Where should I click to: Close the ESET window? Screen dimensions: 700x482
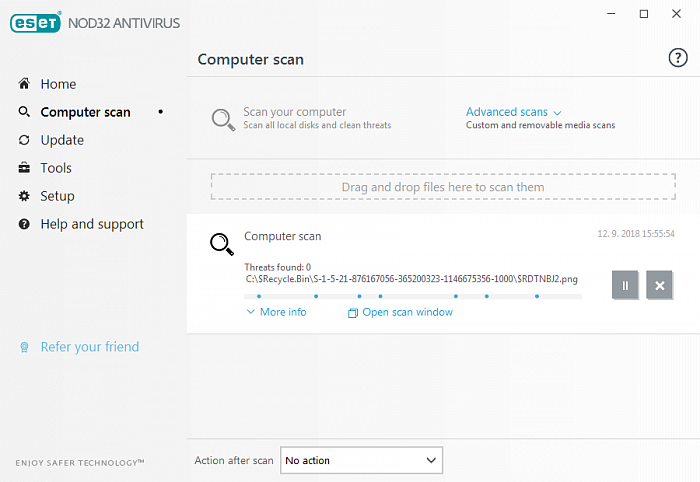(676, 14)
